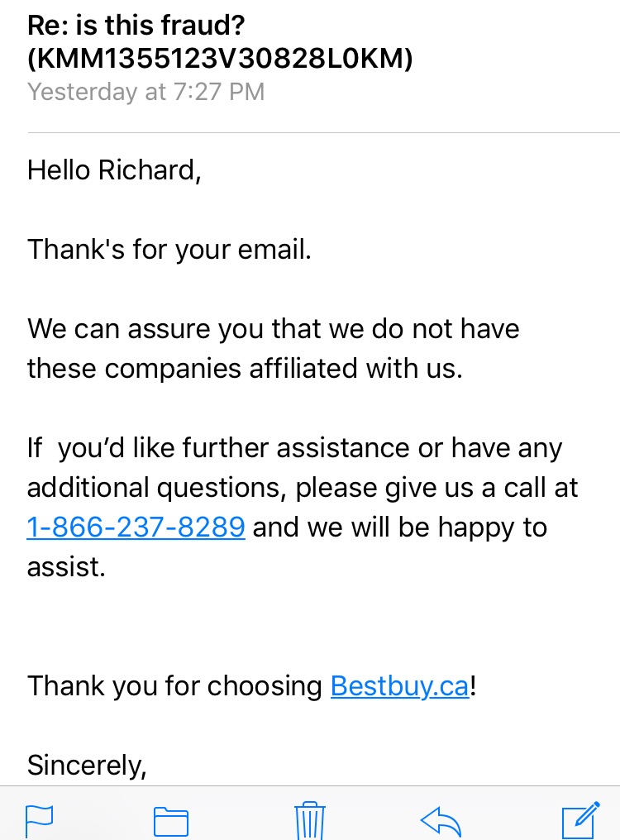Image resolution: width=620 pixels, height=840 pixels.
Task: Tap 'these companies affiliated with us' line
Action: [x=245, y=369]
